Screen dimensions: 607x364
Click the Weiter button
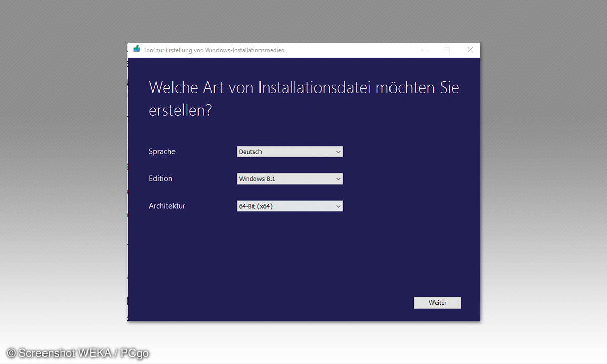coord(438,303)
